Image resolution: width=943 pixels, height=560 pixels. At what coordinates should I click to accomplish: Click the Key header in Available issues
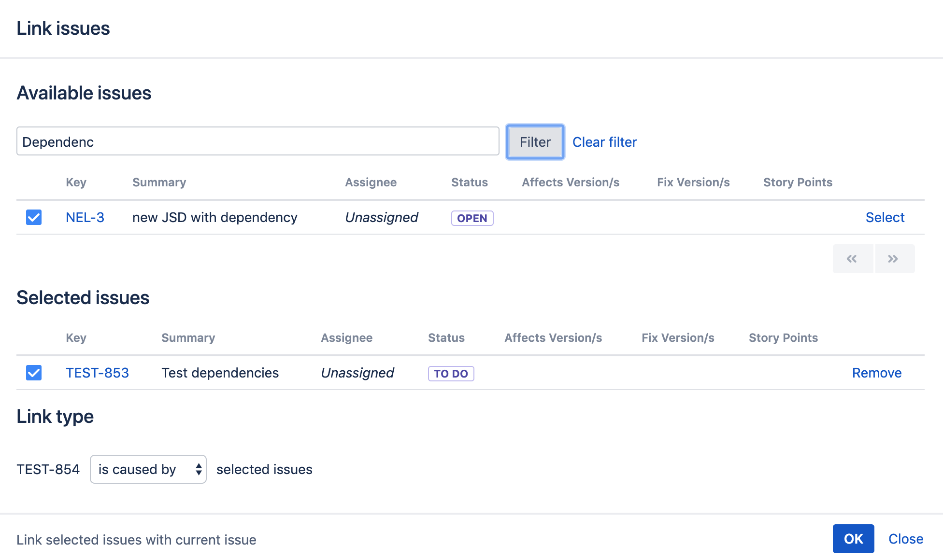click(x=76, y=182)
